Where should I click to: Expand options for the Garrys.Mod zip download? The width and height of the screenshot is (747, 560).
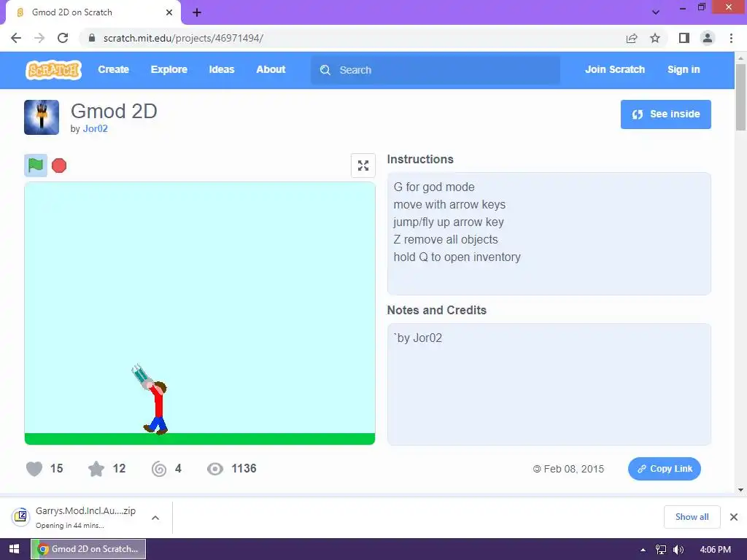coord(155,518)
